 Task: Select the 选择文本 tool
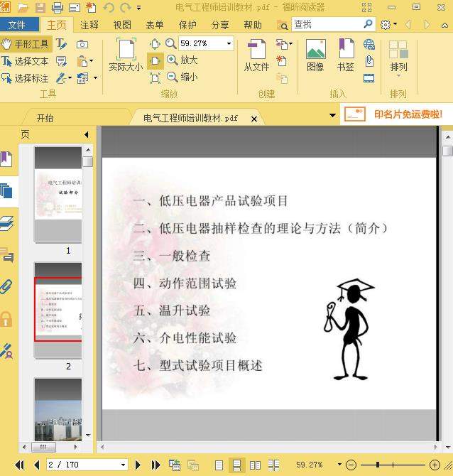(25, 61)
